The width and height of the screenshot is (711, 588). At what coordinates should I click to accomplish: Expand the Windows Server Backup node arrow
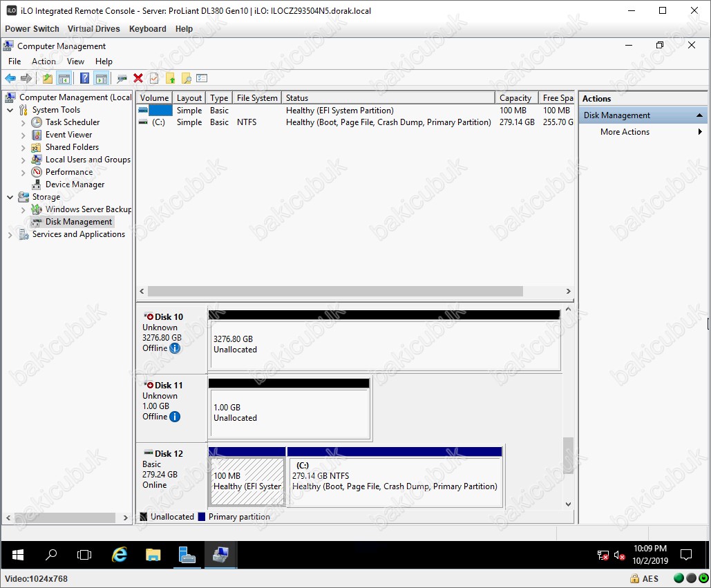pyautogui.click(x=23, y=209)
